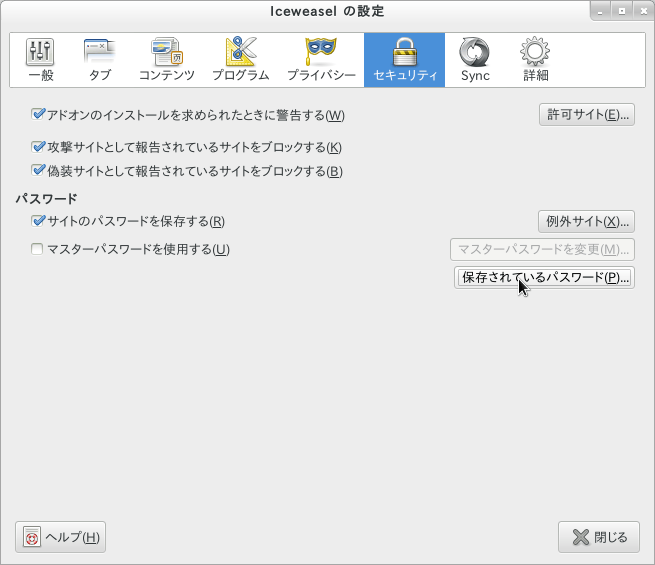Switch to the 詳細 (Advanced) pane
The width and height of the screenshot is (655, 565).
click(535, 60)
